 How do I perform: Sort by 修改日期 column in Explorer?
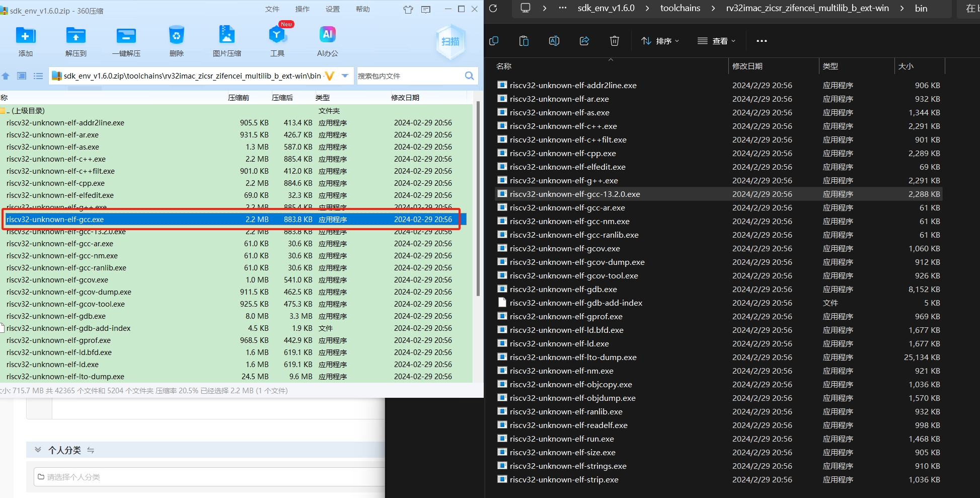[747, 66]
